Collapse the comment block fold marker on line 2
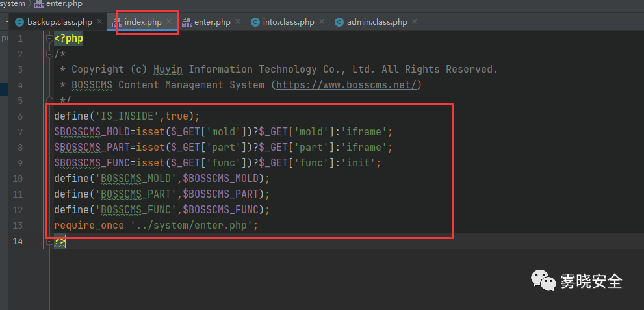The width and height of the screenshot is (644, 310). click(x=49, y=54)
